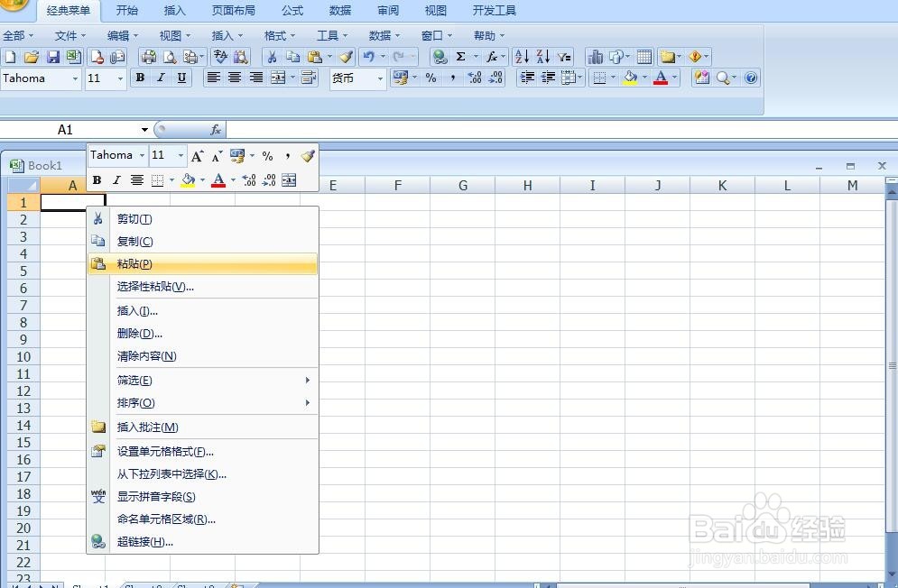Click the Undo arrow icon
This screenshot has height=588, width=898.
(x=369, y=57)
